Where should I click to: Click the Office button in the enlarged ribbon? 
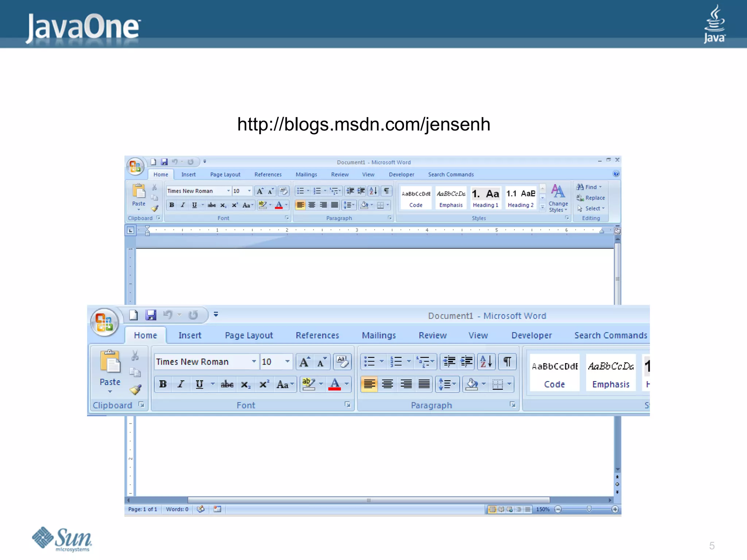click(105, 322)
